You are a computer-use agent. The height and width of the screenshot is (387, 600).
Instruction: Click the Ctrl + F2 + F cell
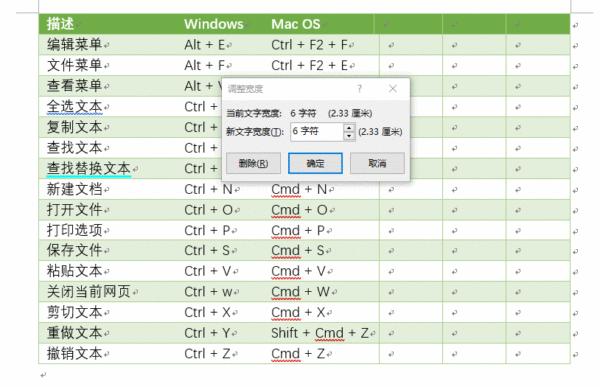click(x=309, y=45)
